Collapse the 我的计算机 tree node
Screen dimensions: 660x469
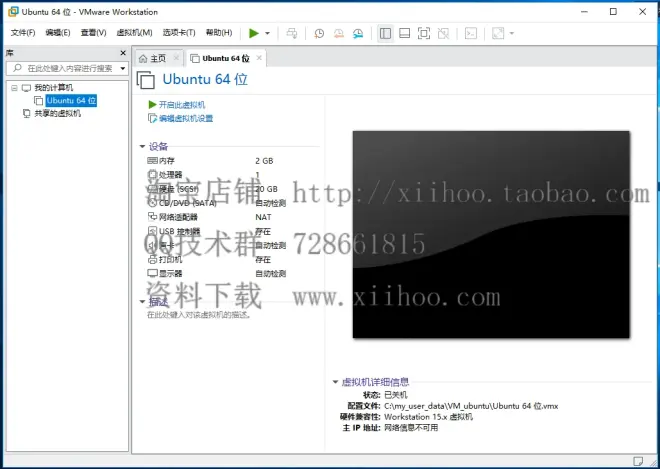coord(14,88)
